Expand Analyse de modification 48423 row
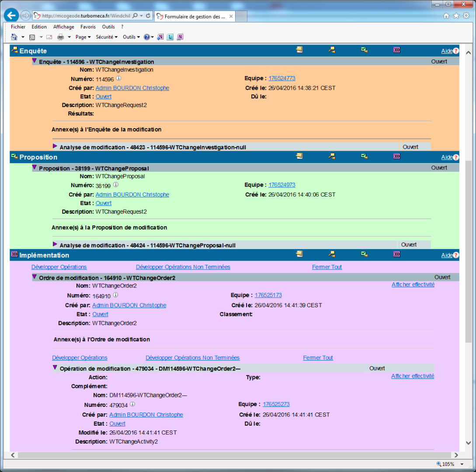Image resolution: width=476 pixels, height=472 pixels. click(55, 146)
